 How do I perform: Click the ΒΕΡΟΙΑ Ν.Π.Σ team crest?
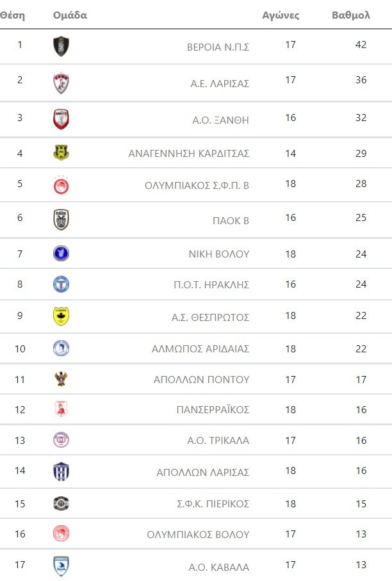click(x=61, y=46)
